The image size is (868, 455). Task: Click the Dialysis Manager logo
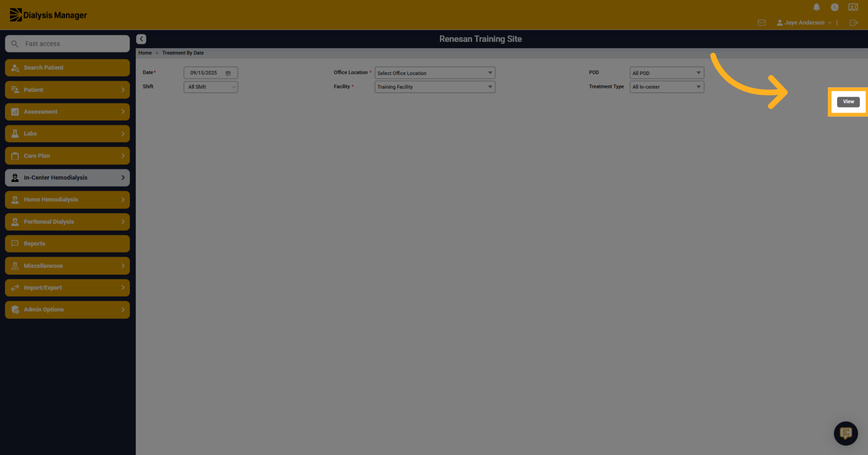[x=48, y=15]
